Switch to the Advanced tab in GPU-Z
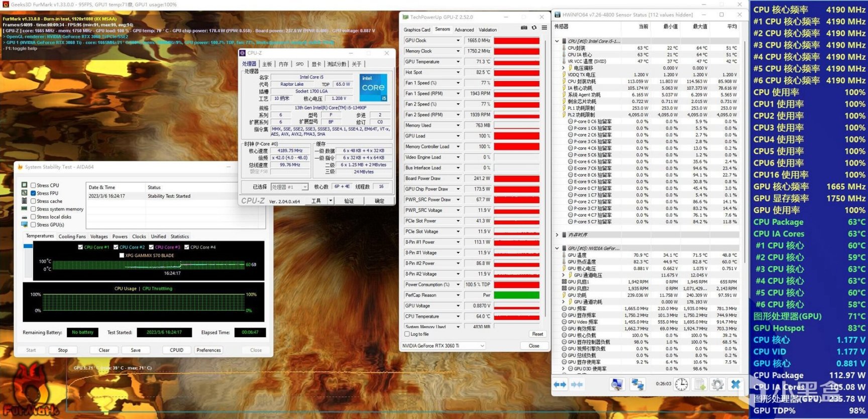This screenshot has height=419, width=868. coord(464,30)
